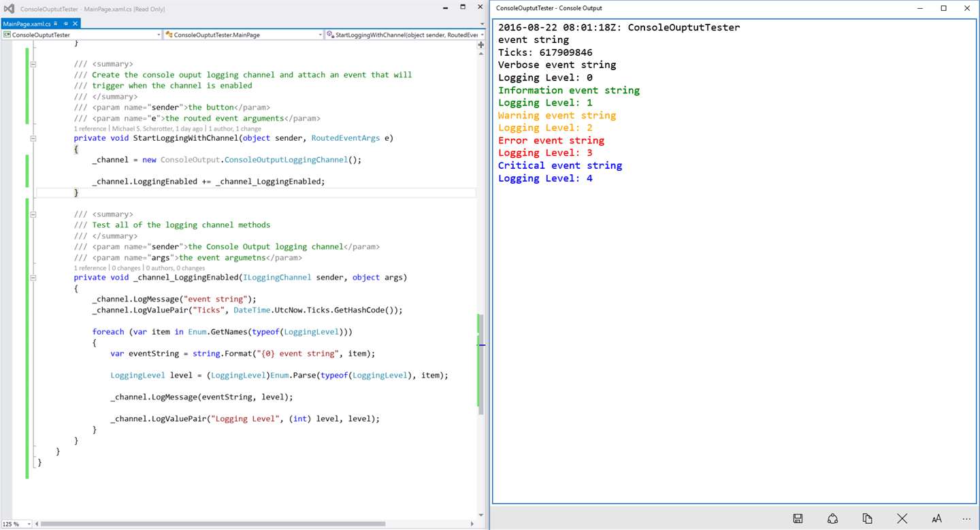Pin the MainPage.xaml.cs tab

coord(65,23)
